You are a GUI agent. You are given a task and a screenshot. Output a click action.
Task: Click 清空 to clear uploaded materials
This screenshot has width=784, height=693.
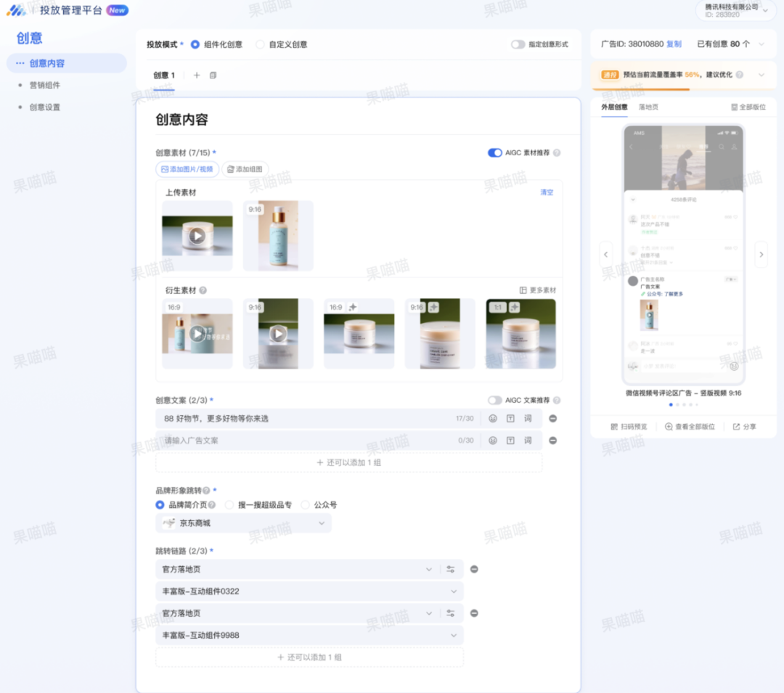point(547,192)
